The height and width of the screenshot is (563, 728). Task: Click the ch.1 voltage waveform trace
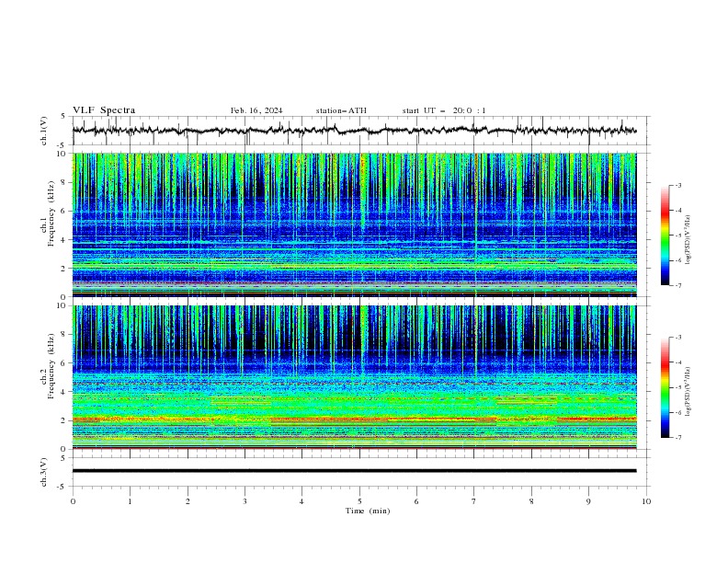(354, 131)
